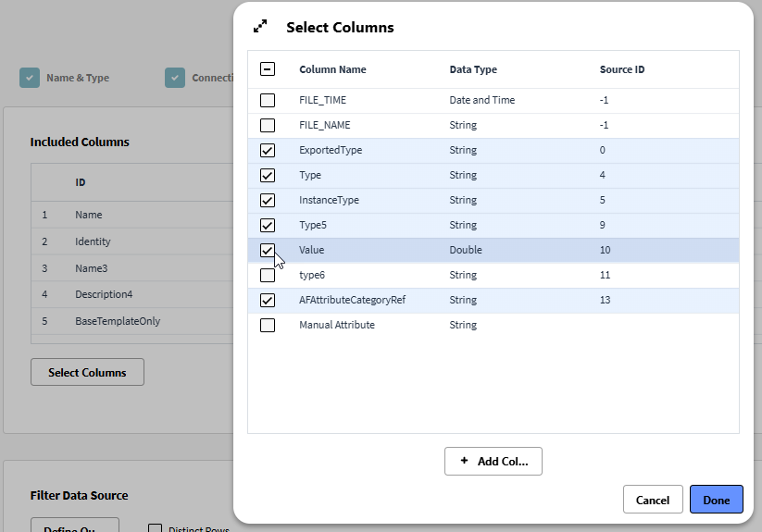The width and height of the screenshot is (762, 532).
Task: Toggle the Distinct Rows checkbox
Action: (x=156, y=528)
